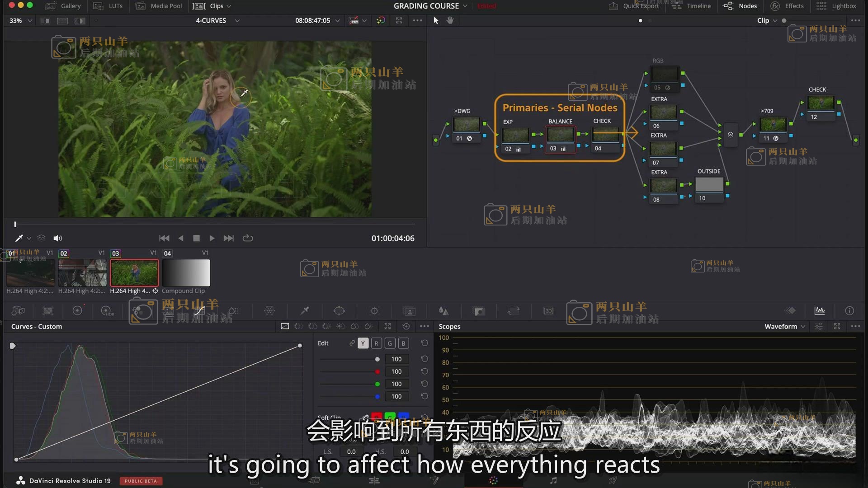Open the Gallery panel
This screenshot has width=868, height=488.
coord(64,6)
